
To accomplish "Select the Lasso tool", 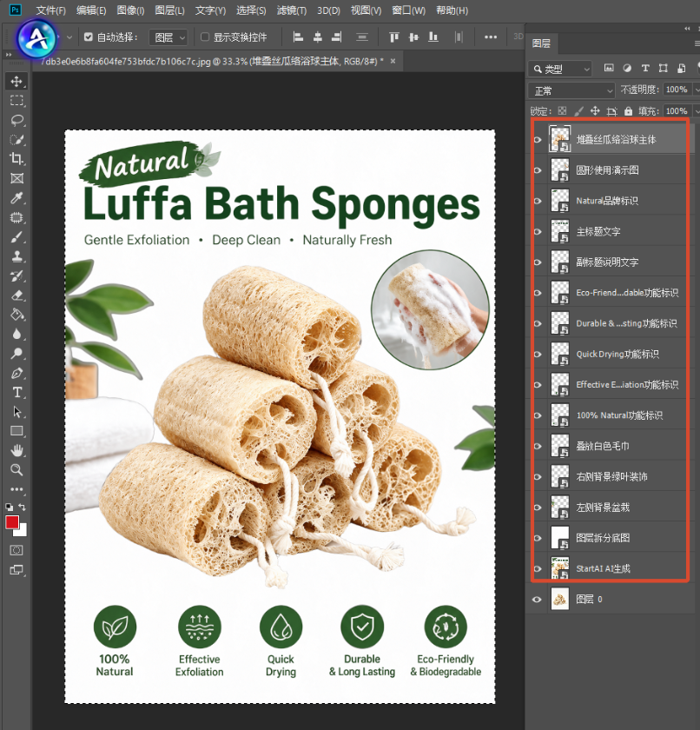I will pyautogui.click(x=17, y=120).
